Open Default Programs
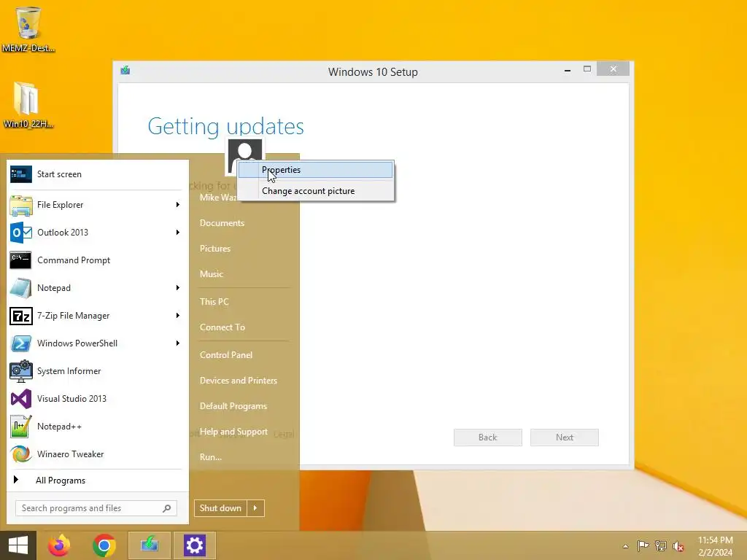Screen dimensions: 747x560 tap(233, 406)
